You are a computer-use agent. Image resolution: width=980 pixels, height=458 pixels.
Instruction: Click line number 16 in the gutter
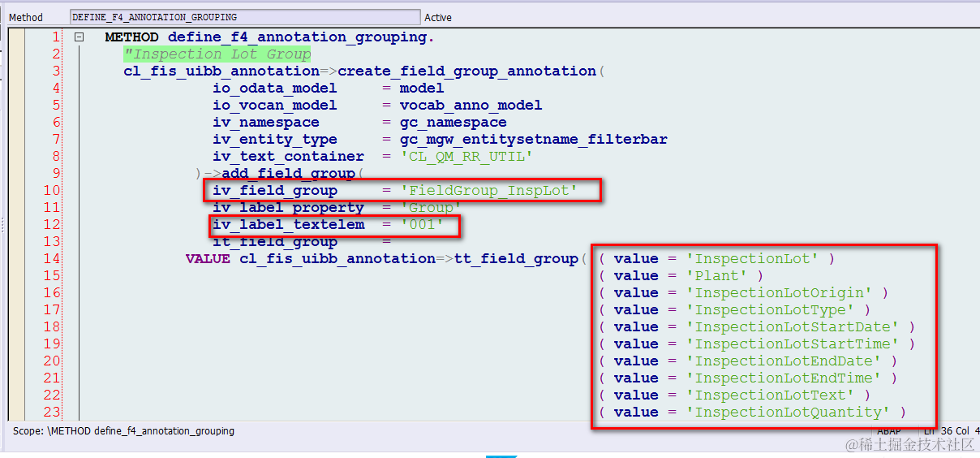(x=52, y=293)
